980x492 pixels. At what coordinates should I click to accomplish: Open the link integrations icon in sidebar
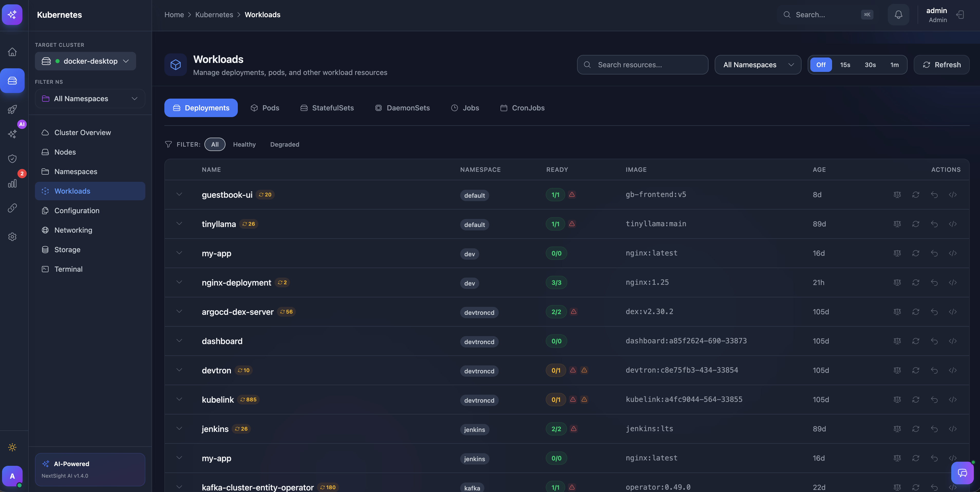point(13,208)
